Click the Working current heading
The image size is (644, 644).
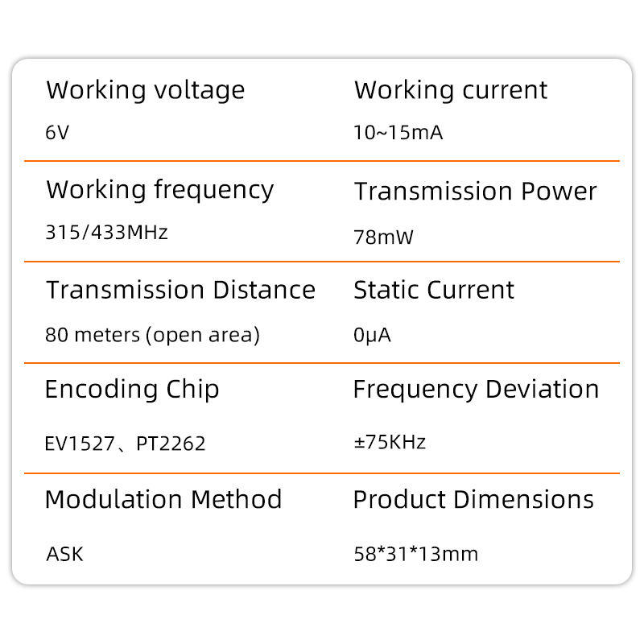[451, 90]
